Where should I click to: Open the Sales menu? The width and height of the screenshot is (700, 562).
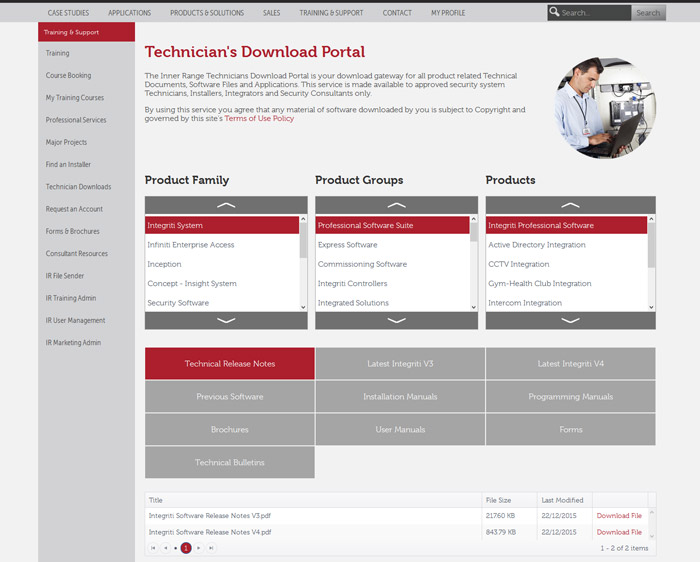271,13
